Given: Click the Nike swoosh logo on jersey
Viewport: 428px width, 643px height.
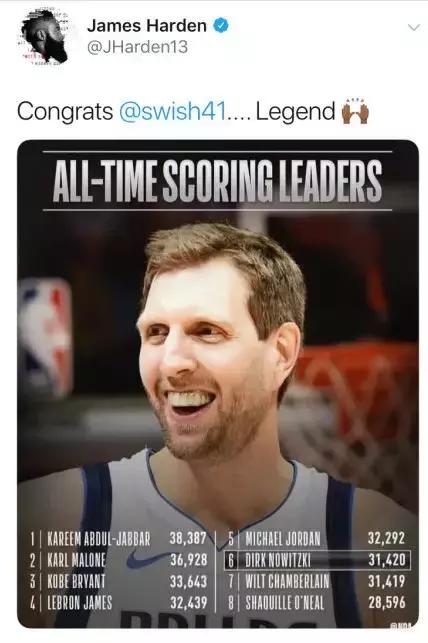Looking at the screenshot, I should pyautogui.click(x=143, y=559).
